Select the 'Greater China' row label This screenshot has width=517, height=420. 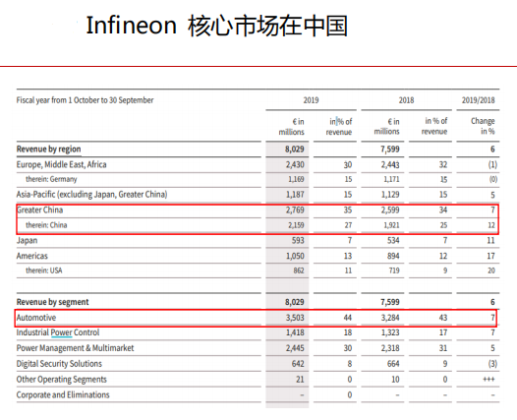click(x=39, y=210)
